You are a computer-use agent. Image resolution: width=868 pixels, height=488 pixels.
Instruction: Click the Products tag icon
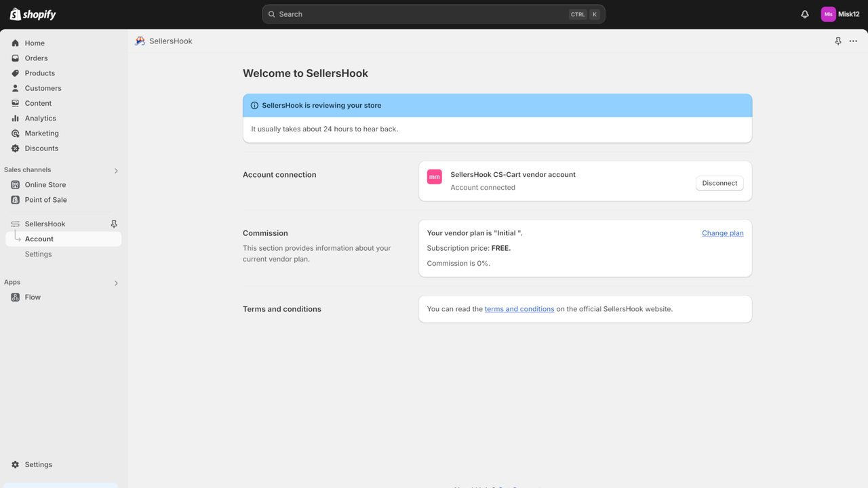[16, 73]
